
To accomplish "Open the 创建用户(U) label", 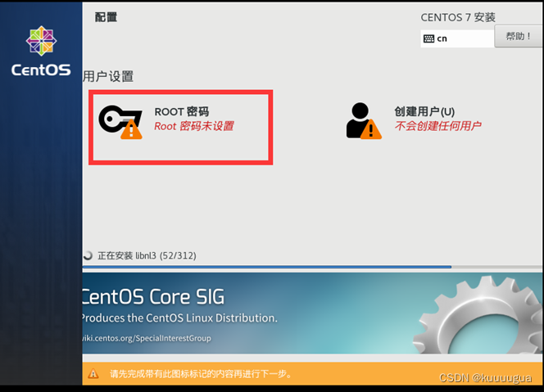I will pyautogui.click(x=424, y=111).
